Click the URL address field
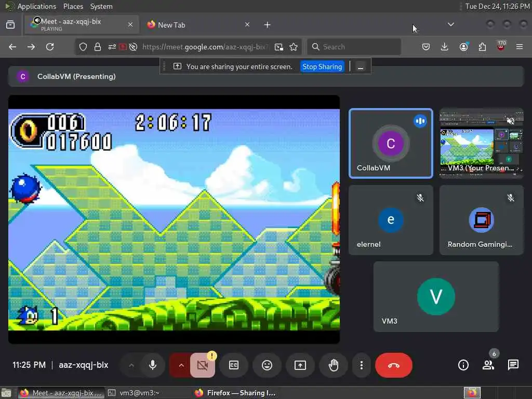532x399 pixels. pos(205,47)
